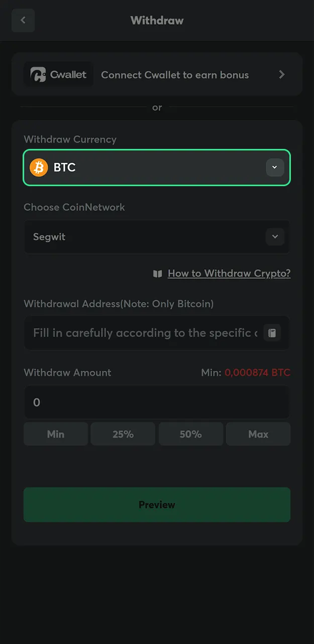Expand the Connect Cwallet bonus option
Viewport: 314px width, 644px height.
click(157, 74)
